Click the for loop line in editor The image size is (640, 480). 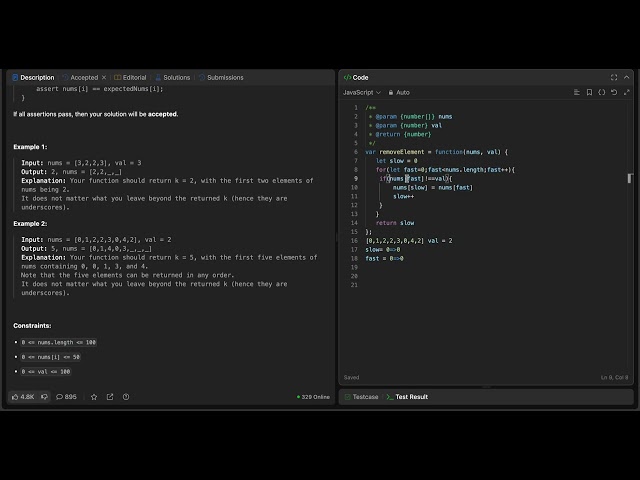(445, 170)
